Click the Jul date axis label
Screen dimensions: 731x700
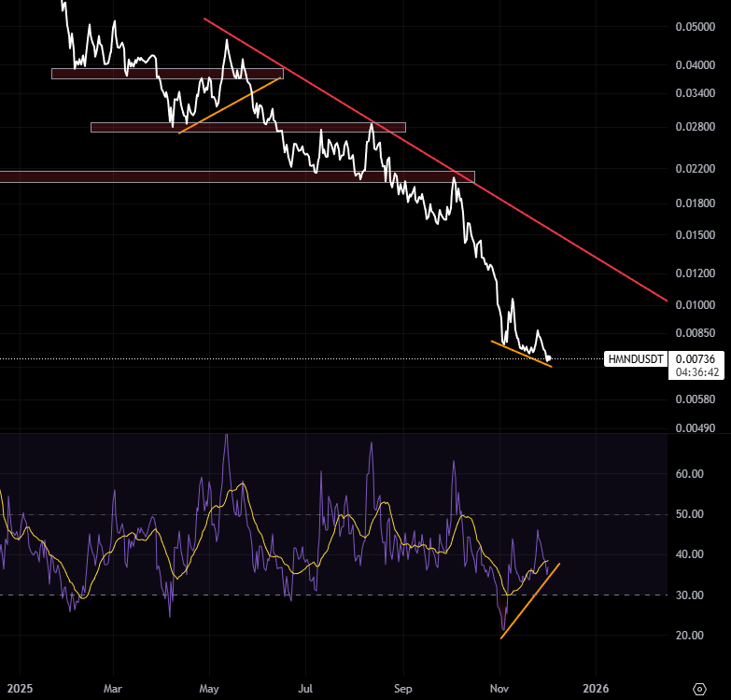[305, 689]
